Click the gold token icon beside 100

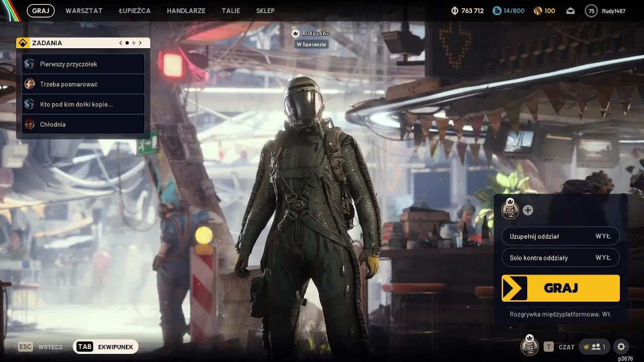tap(537, 11)
